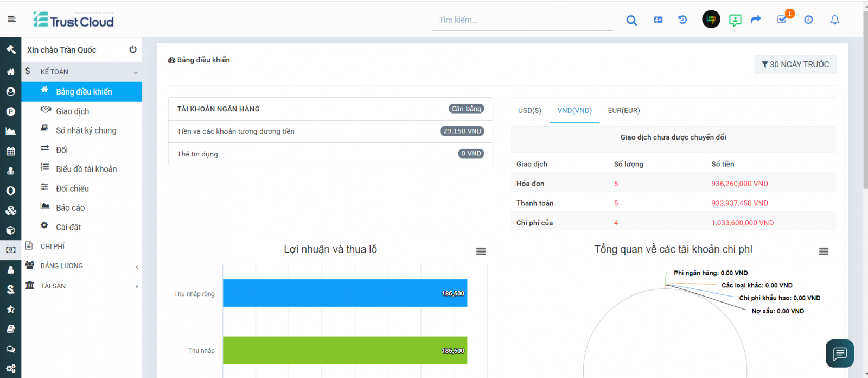Open Biểu đồ tài khoản menu item
Screen dimensions: 868x378
[86, 169]
